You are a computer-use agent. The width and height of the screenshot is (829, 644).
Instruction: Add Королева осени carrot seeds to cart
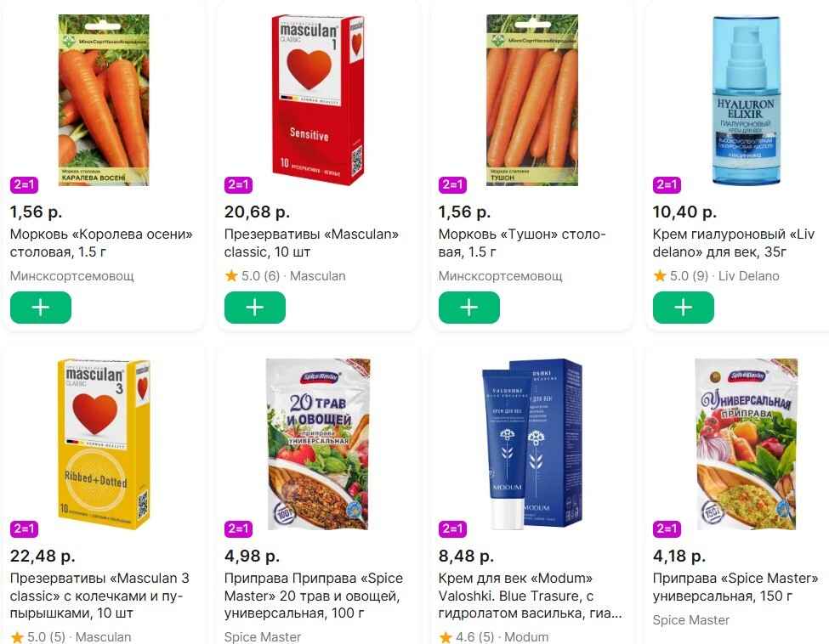41,308
